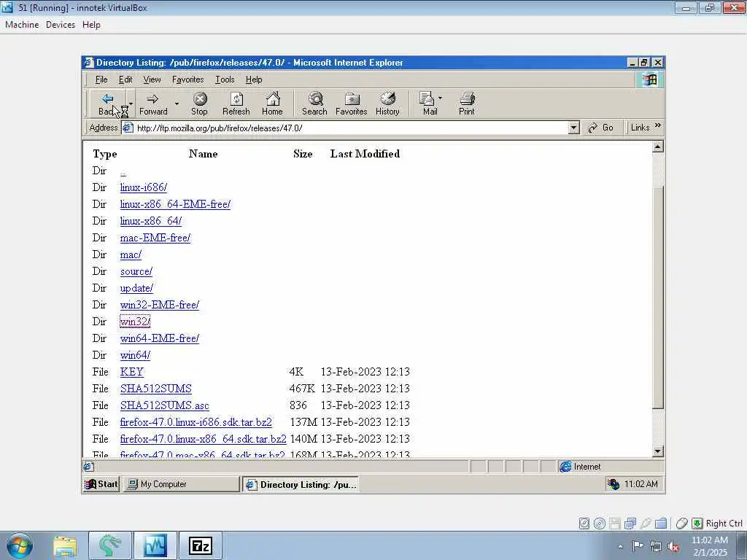Click the guest Start button

(x=101, y=484)
